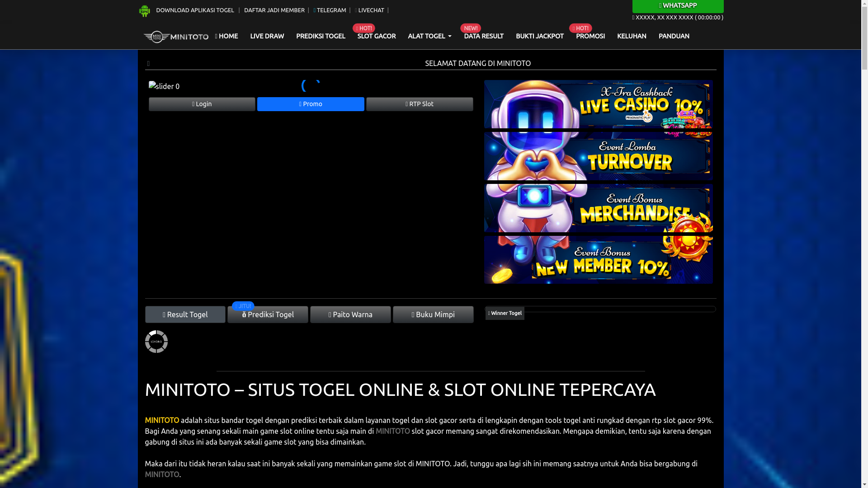Open the Bukti Jackpot menu item
Viewport: 868px width, 488px height.
pos(540,36)
